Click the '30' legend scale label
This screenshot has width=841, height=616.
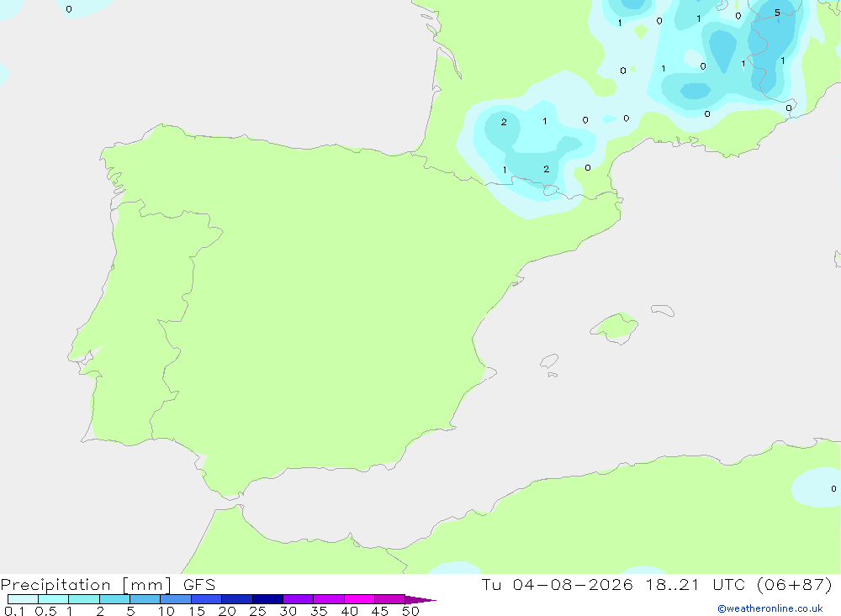[288, 611]
